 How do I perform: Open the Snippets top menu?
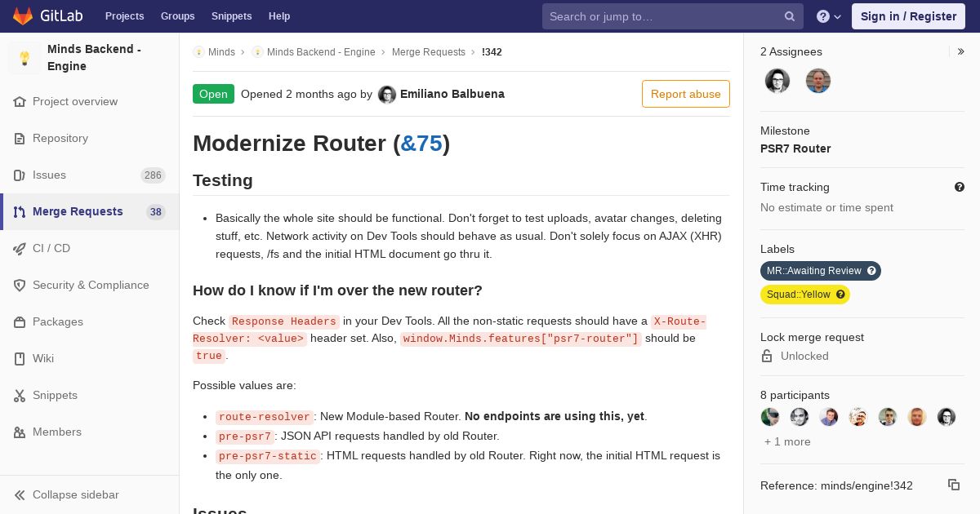[x=231, y=16]
